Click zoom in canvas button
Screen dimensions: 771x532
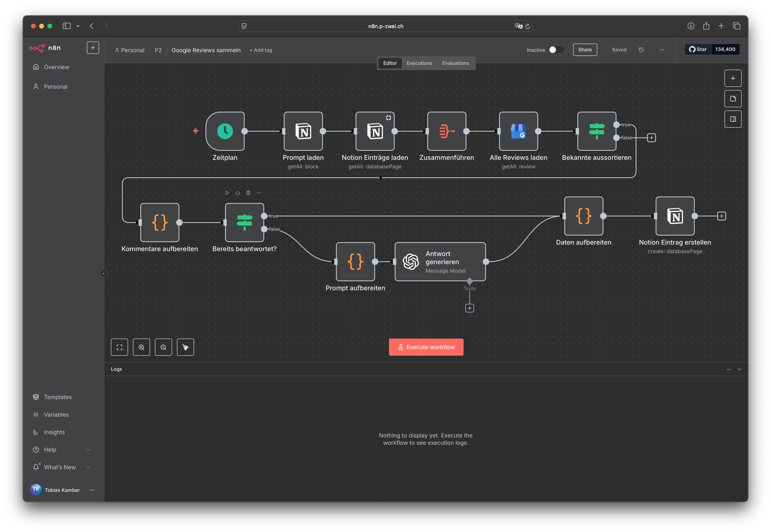click(141, 347)
